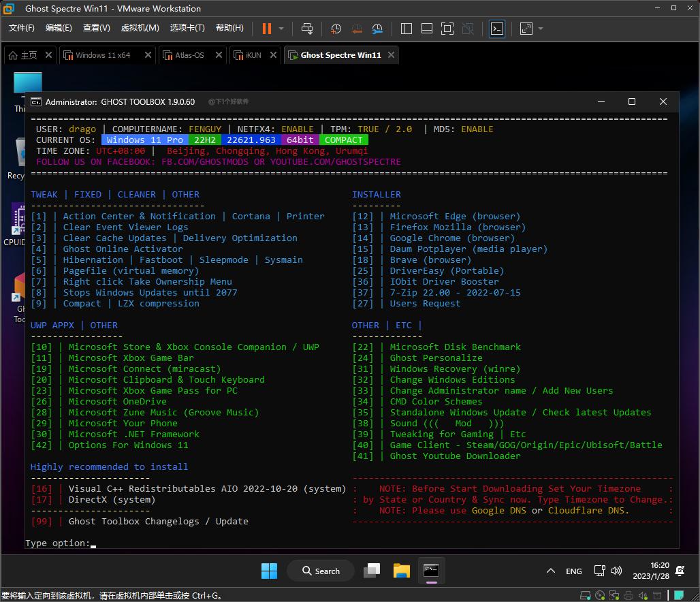Image resolution: width=700 pixels, height=602 pixels.
Task: Open the dropdown arrow next to the suspend button
Action: [x=281, y=29]
